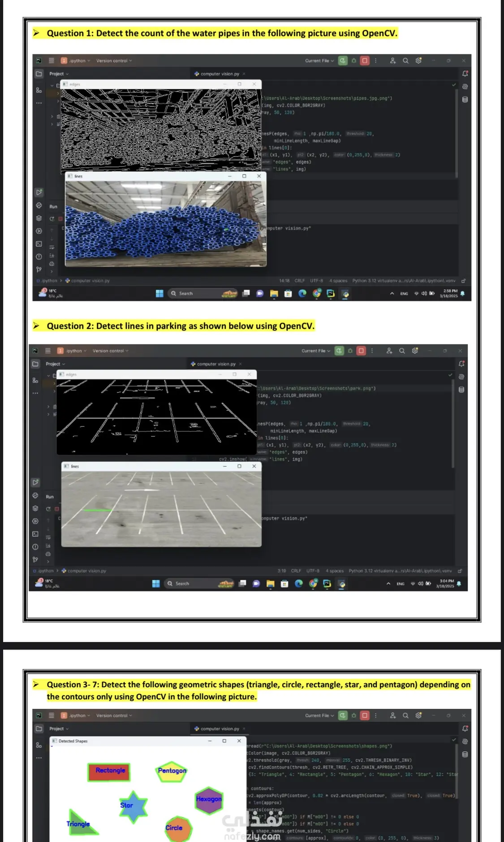
Task: Open the search magnifier in the shapes screenshot toolbar
Action: click(x=405, y=716)
